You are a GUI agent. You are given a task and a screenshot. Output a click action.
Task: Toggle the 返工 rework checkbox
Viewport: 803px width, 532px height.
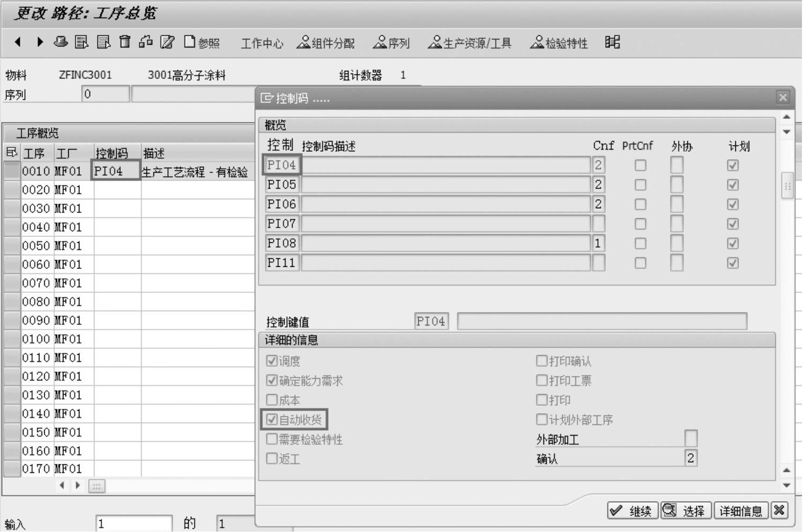pyautogui.click(x=272, y=458)
